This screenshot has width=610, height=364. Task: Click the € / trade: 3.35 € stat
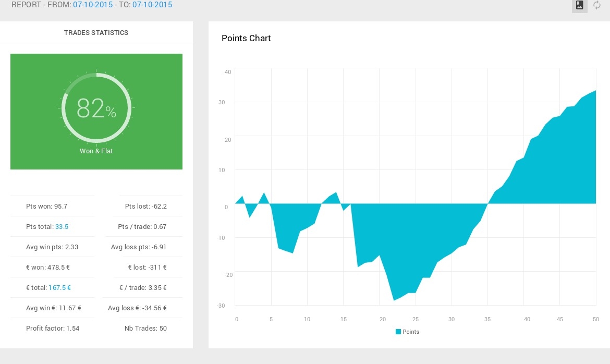[143, 288]
